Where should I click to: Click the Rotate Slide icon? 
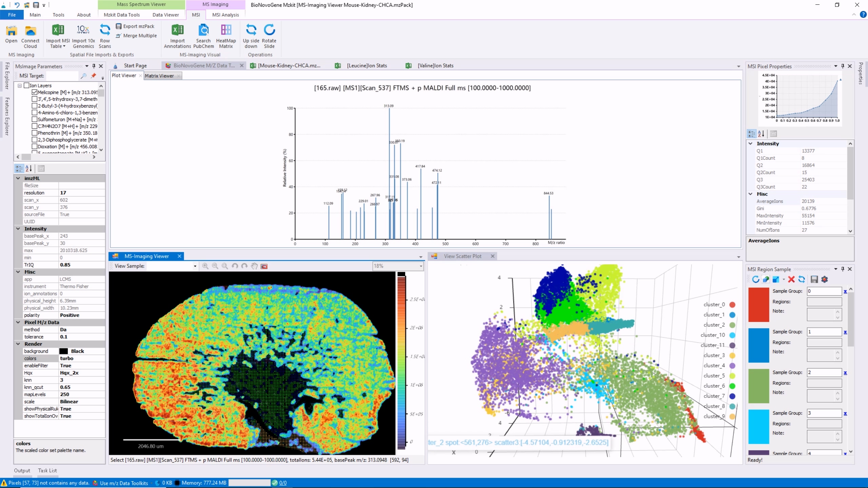tap(269, 30)
